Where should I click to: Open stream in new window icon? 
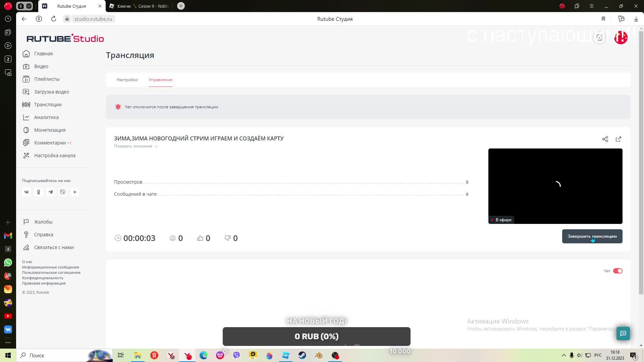[619, 139]
